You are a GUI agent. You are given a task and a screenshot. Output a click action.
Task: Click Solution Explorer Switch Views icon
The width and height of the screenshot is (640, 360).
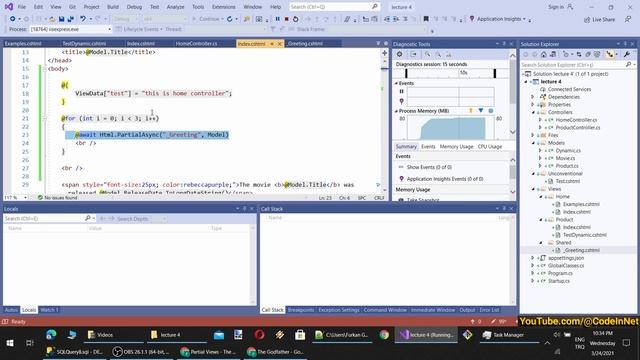[x=553, y=54]
